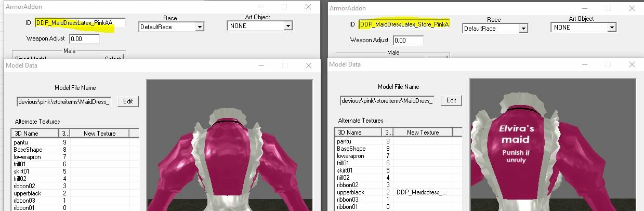Select upperblack row in left Alternate Textures list
Screen dimensions: 644x211
coord(75,193)
